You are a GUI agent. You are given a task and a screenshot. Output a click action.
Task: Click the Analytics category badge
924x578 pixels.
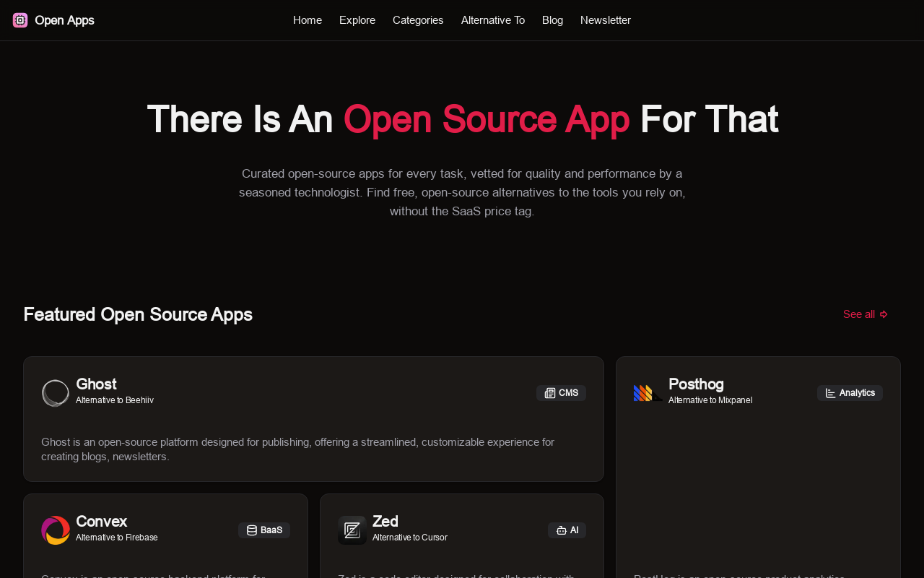pos(850,393)
